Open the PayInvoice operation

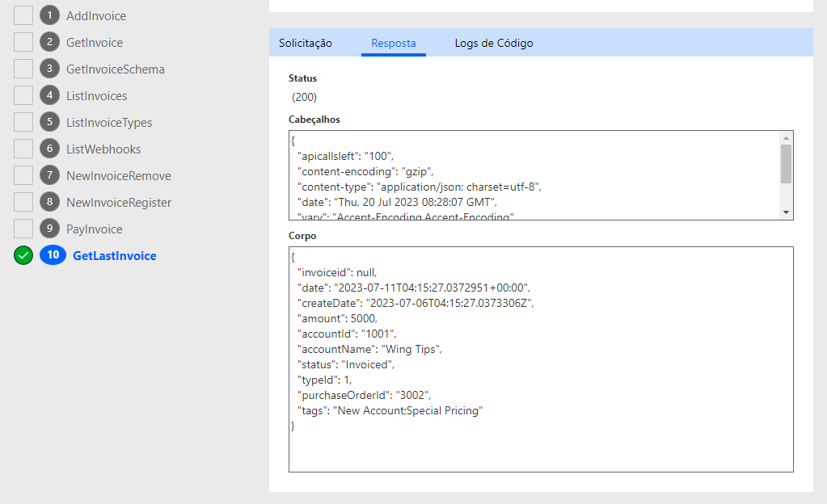tap(95, 229)
